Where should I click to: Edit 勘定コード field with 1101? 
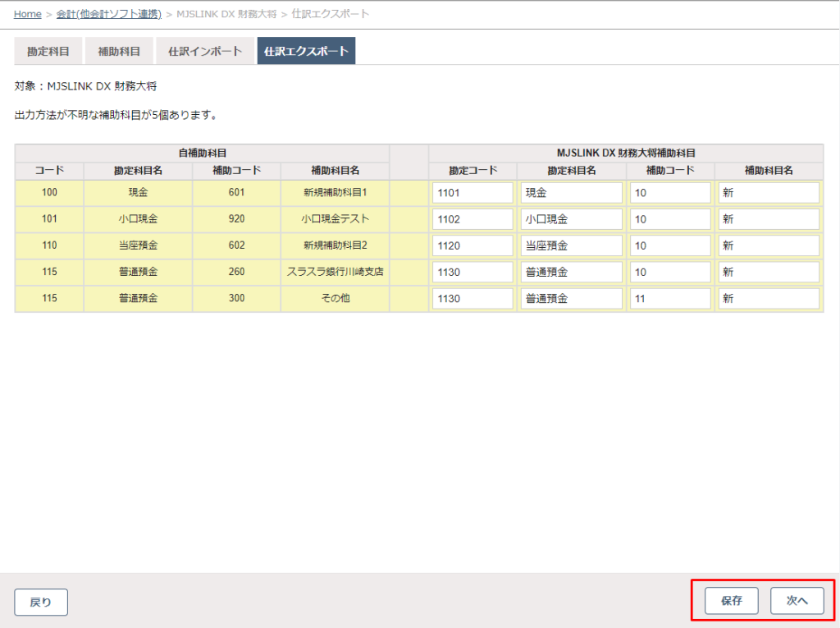(x=472, y=193)
